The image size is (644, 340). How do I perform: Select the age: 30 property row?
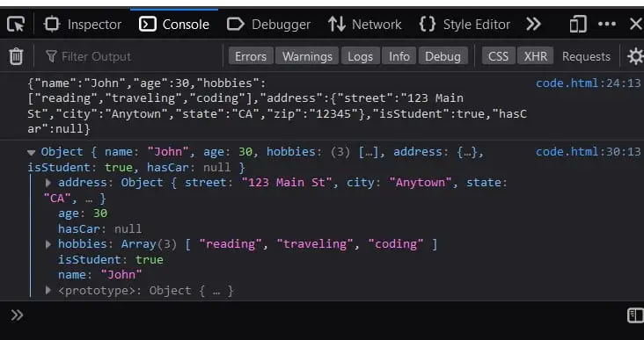point(83,213)
